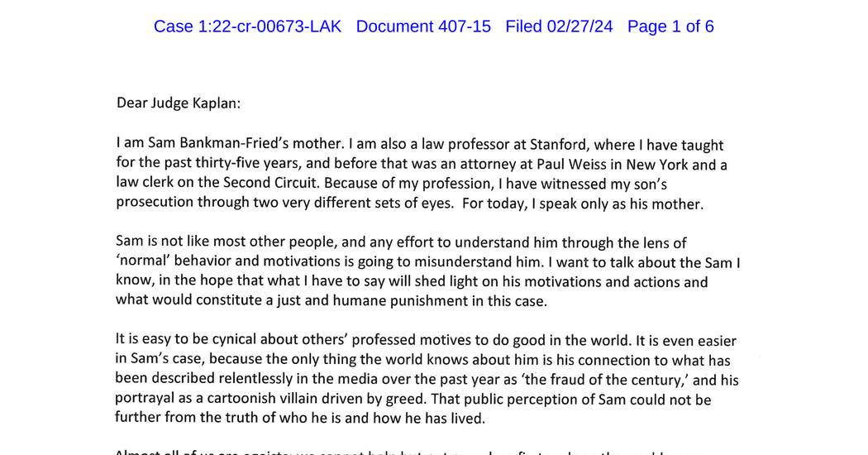Click the "Page 1 of 6" indicator

[x=670, y=26]
